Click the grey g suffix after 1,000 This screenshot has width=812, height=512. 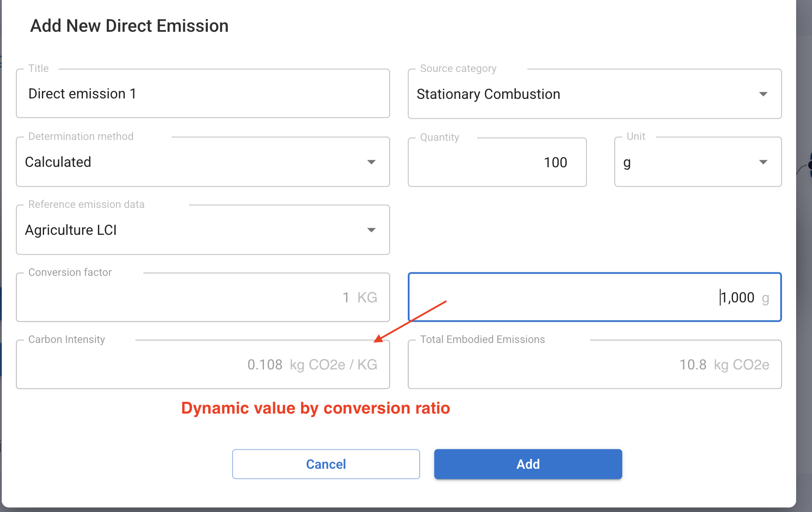pyautogui.click(x=765, y=298)
